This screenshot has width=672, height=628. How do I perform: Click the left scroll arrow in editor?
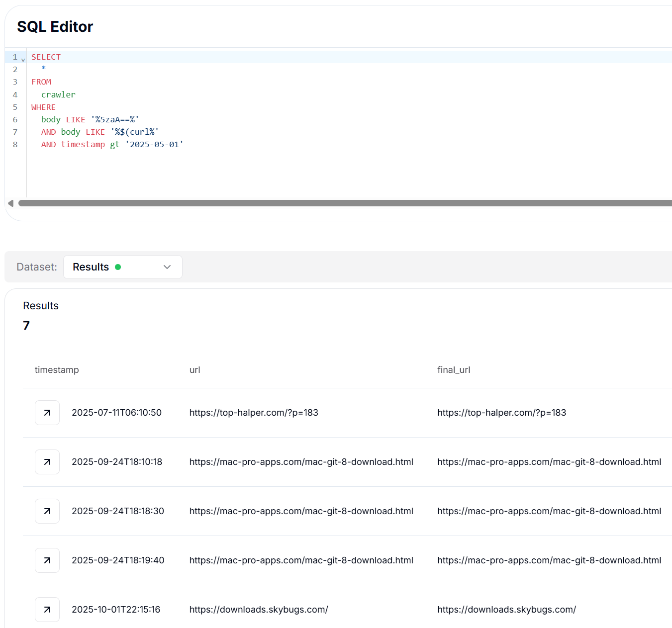[10, 203]
